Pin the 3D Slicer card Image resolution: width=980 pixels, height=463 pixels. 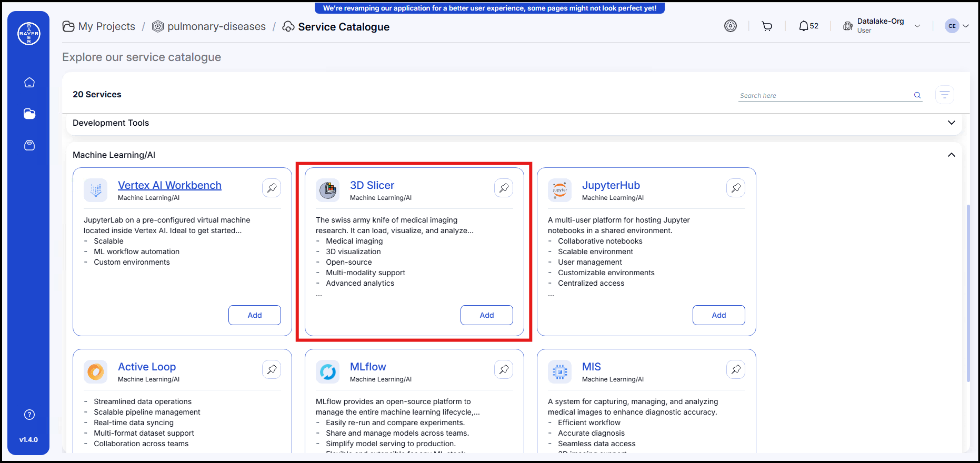click(x=504, y=188)
